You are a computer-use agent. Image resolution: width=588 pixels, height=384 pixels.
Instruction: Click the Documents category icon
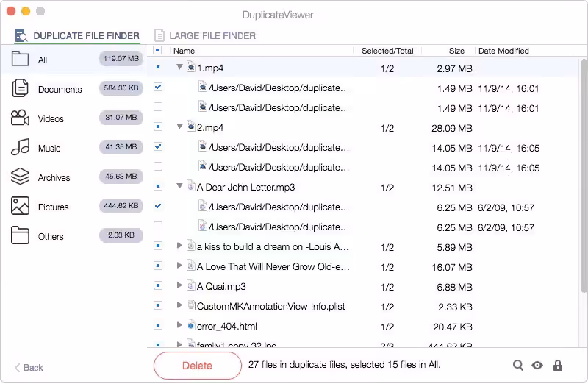point(20,88)
